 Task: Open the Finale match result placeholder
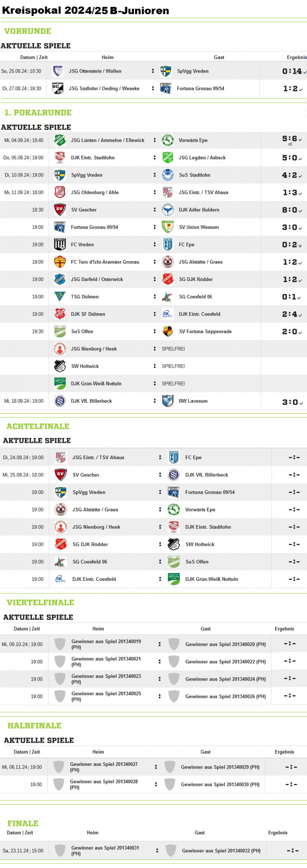point(293,851)
